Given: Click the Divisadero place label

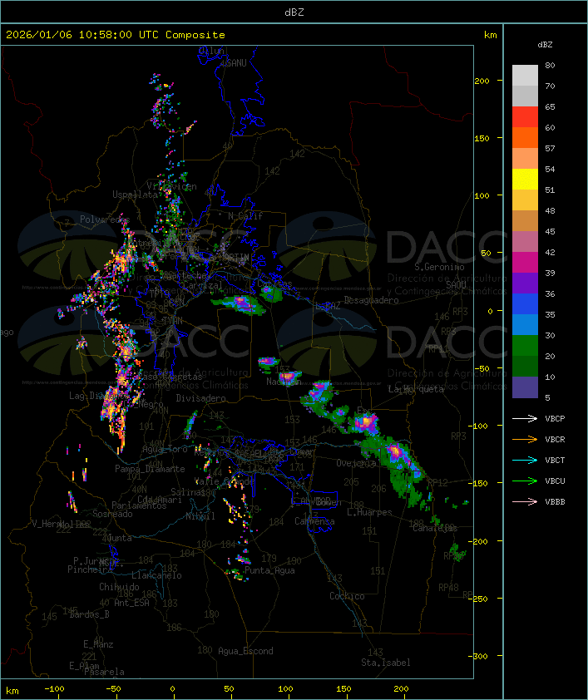Looking at the screenshot, I should pyautogui.click(x=201, y=397).
